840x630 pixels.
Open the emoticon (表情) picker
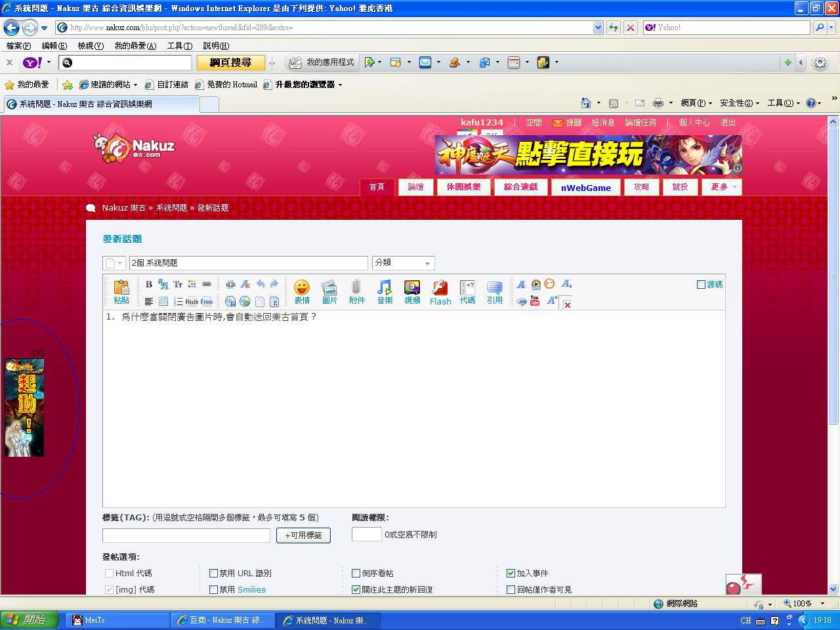coord(302,292)
